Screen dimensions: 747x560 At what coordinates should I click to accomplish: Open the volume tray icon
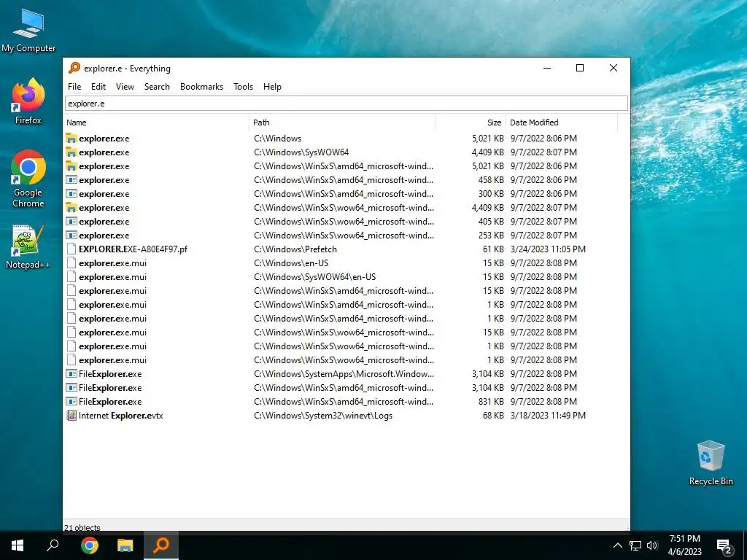(652, 545)
